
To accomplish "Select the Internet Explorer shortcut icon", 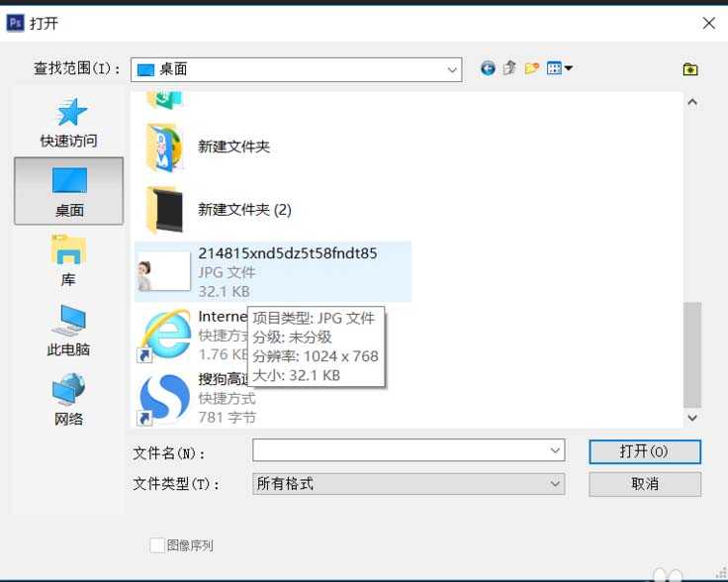I will [164, 336].
